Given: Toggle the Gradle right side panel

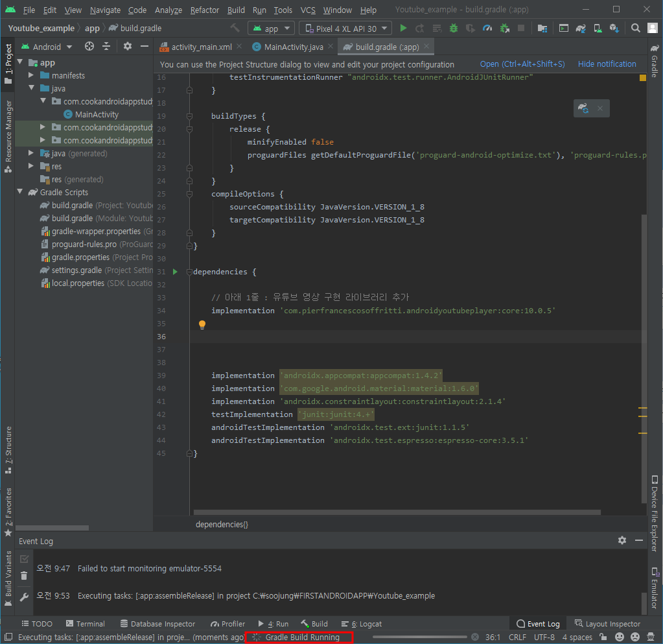Looking at the screenshot, I should [655, 61].
